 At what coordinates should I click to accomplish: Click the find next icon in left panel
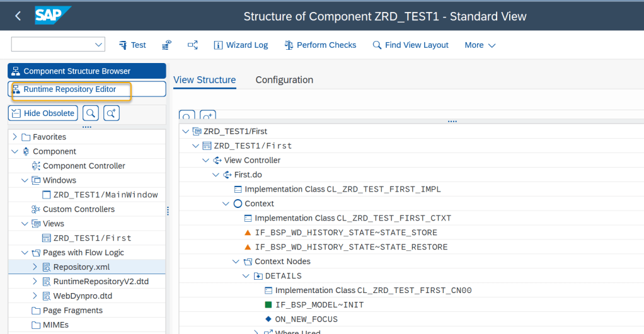coord(111,113)
